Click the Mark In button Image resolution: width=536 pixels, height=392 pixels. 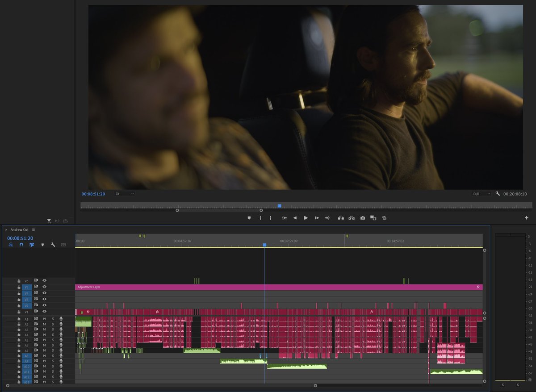(260, 218)
